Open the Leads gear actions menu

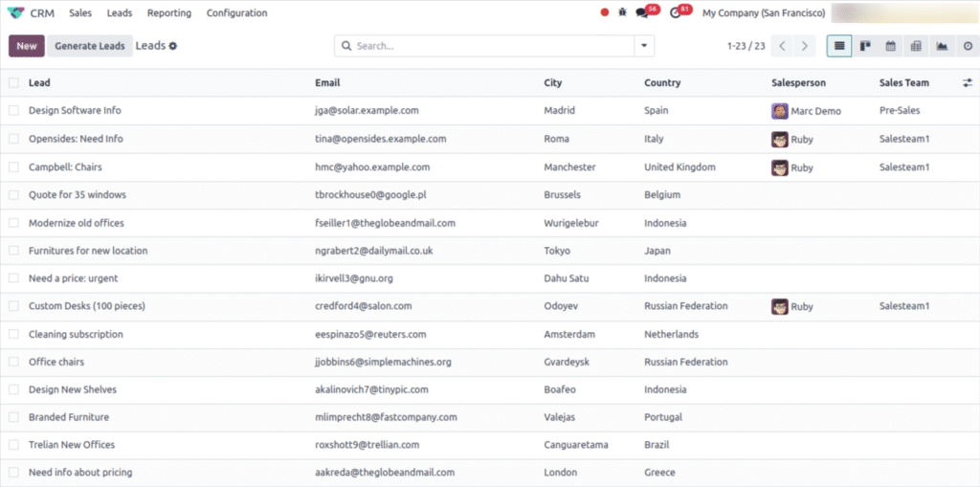point(173,46)
